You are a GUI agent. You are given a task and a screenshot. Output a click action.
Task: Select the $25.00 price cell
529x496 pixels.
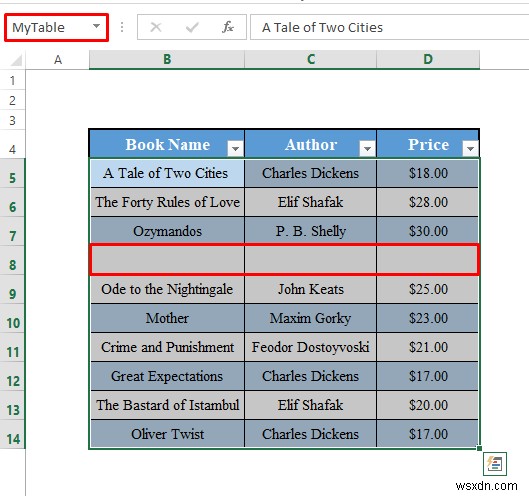click(428, 289)
